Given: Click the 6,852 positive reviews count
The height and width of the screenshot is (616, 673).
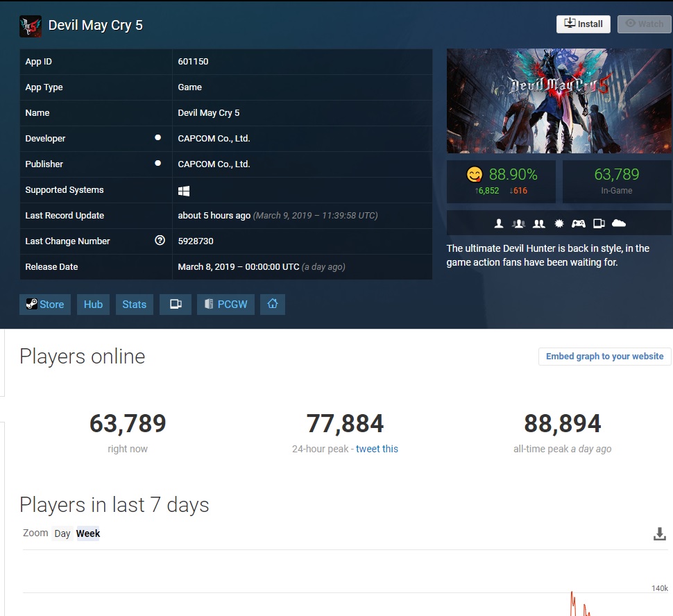Looking at the screenshot, I should pos(487,191).
